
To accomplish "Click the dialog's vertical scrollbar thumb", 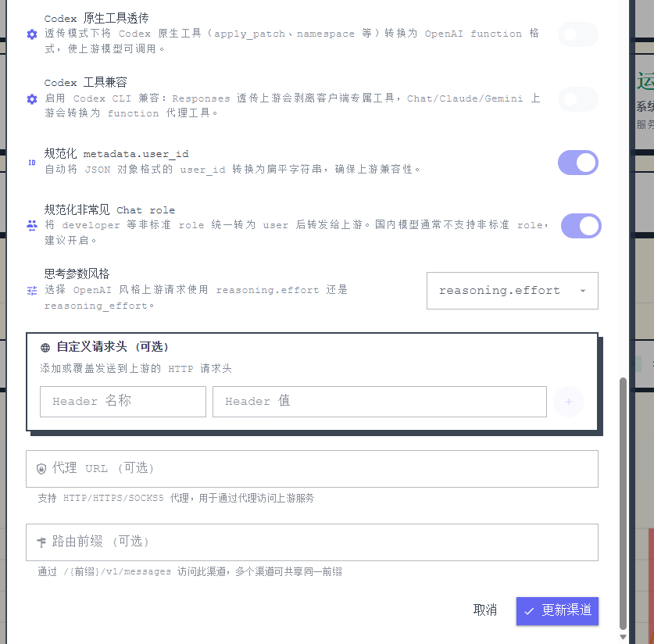I will coord(623,503).
